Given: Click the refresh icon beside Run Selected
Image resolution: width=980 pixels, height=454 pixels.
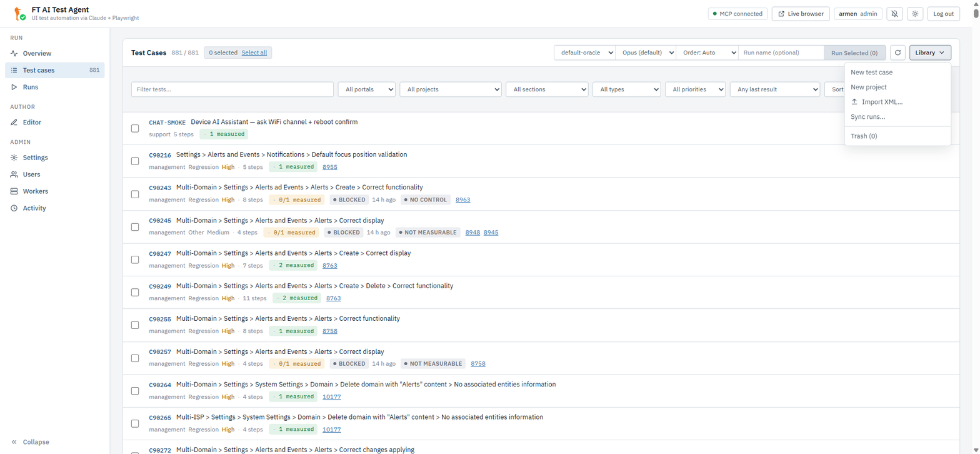Looking at the screenshot, I should (897, 53).
